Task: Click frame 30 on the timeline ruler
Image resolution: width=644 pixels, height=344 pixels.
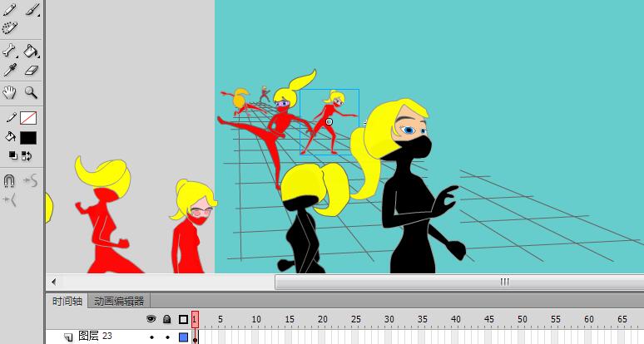Action: (x=389, y=319)
